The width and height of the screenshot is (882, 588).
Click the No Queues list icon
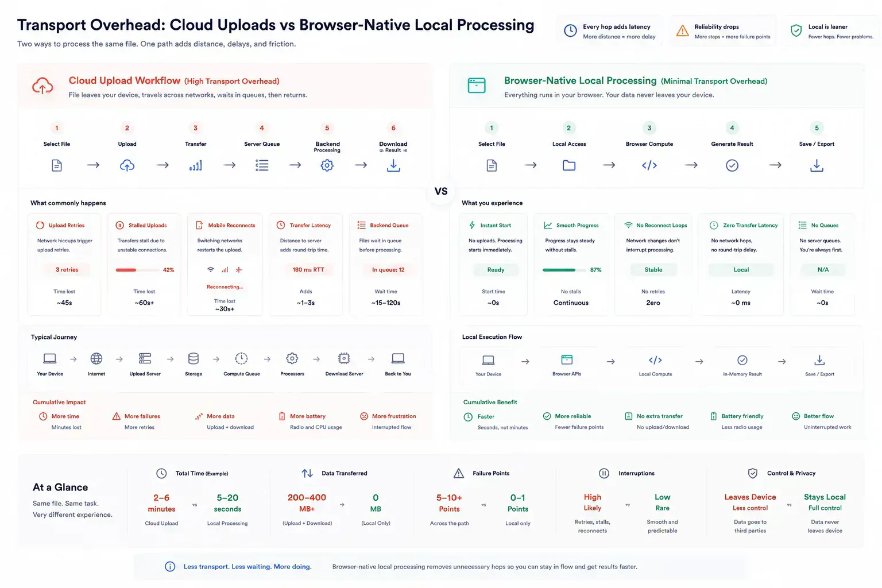(x=802, y=225)
